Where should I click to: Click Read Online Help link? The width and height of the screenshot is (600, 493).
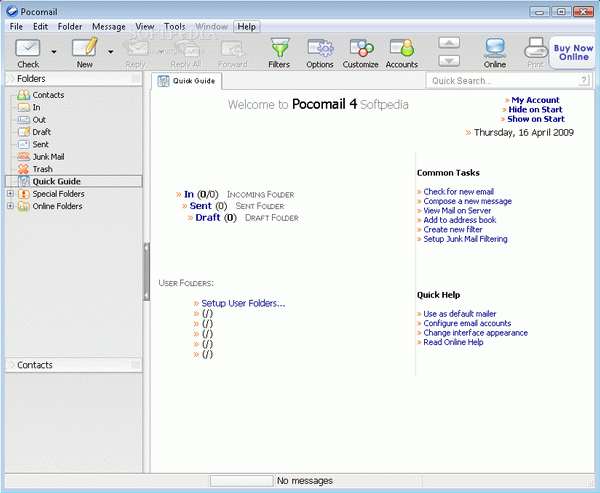[453, 342]
